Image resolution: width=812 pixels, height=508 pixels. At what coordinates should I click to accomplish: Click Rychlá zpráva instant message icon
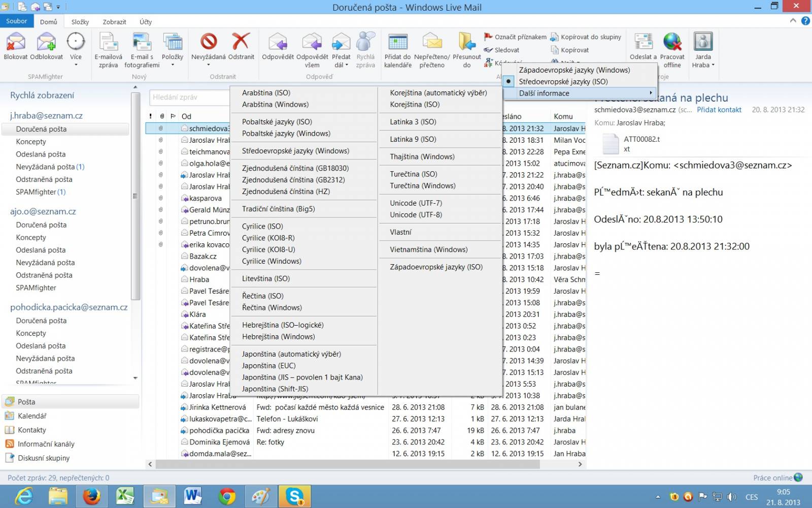pos(365,42)
